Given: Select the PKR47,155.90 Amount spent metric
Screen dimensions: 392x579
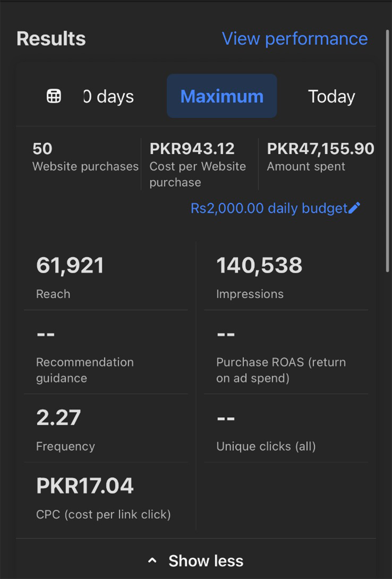Looking at the screenshot, I should click(x=320, y=157).
